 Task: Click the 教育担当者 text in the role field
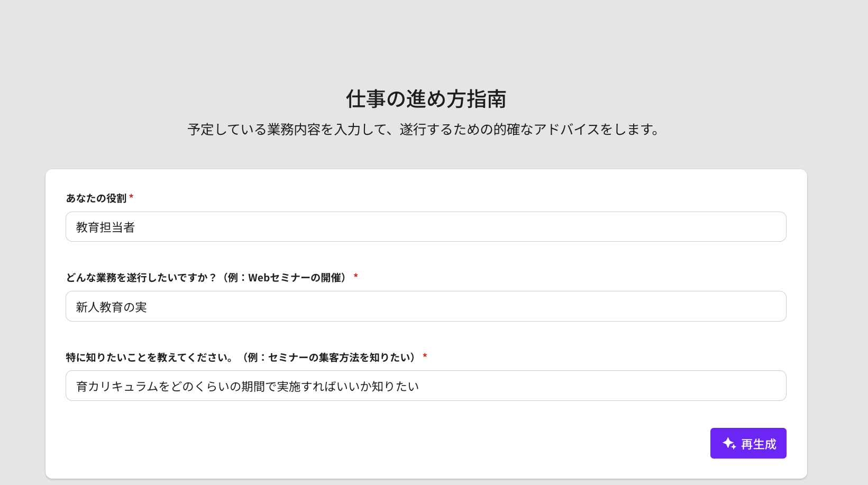click(x=105, y=227)
